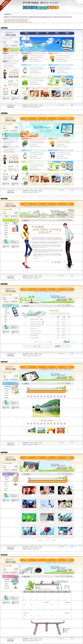Open the Family site dropdown on sub page 04
The height and width of the screenshot is (644, 83).
click(66, 547)
